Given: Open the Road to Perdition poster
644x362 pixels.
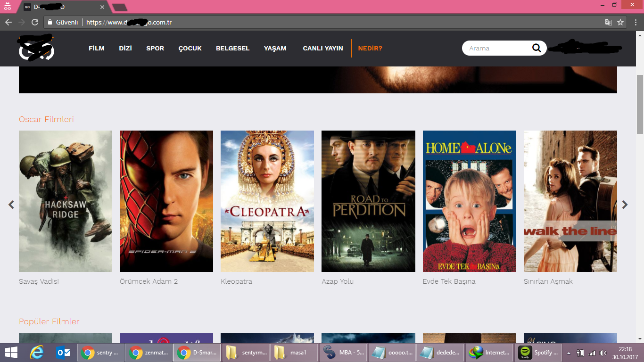Looking at the screenshot, I should tap(368, 201).
